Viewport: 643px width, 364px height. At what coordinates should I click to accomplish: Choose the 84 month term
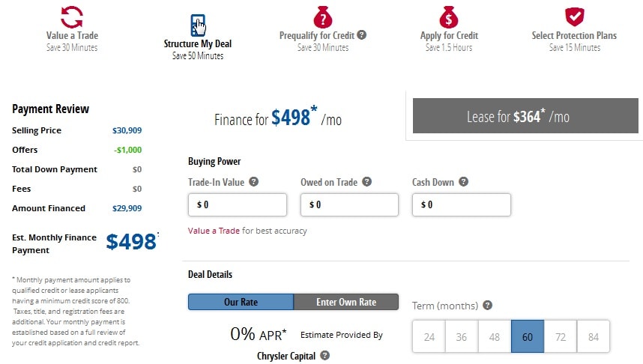594,336
